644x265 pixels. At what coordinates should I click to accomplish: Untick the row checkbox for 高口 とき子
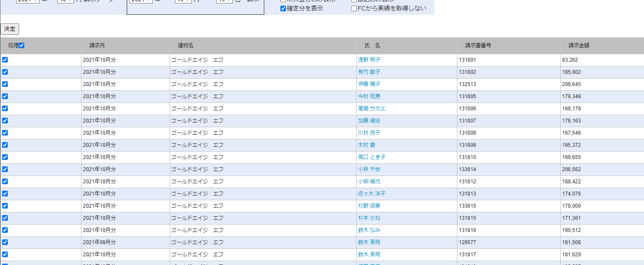pos(5,157)
